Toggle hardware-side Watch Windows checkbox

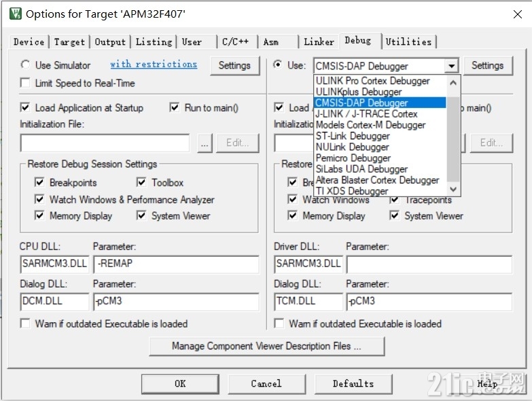[x=292, y=199]
